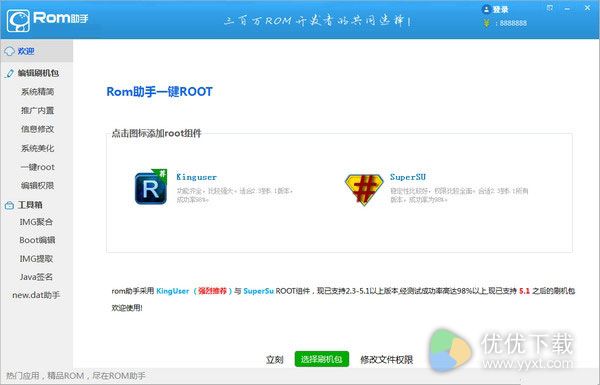The image size is (600, 385).
Task: Click the red 5.1 version text
Action: (x=524, y=291)
